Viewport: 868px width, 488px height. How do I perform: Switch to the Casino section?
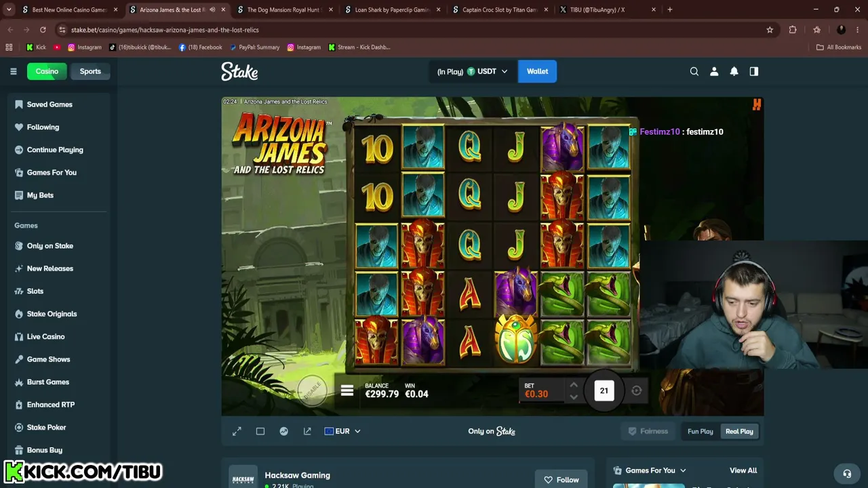tap(47, 71)
